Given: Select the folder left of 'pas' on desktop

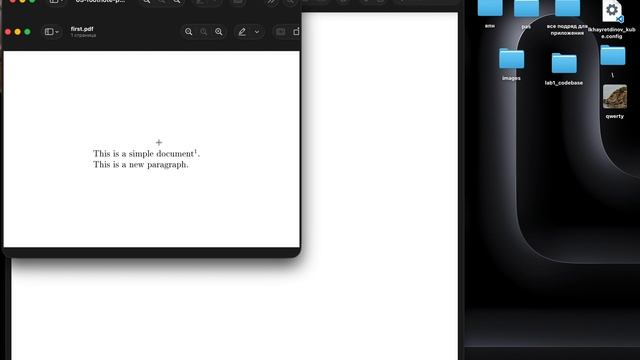Looking at the screenshot, I should click(x=490, y=8).
